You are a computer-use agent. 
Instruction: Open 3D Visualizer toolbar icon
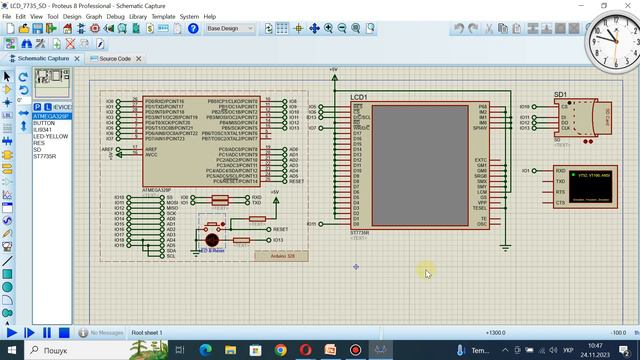pyautogui.click(x=108, y=29)
